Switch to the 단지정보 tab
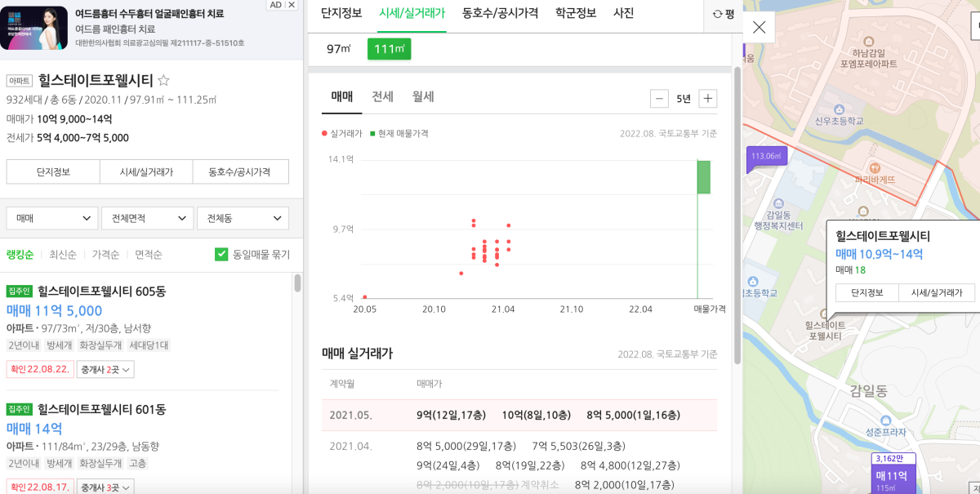The width and height of the screenshot is (980, 494). pyautogui.click(x=341, y=13)
